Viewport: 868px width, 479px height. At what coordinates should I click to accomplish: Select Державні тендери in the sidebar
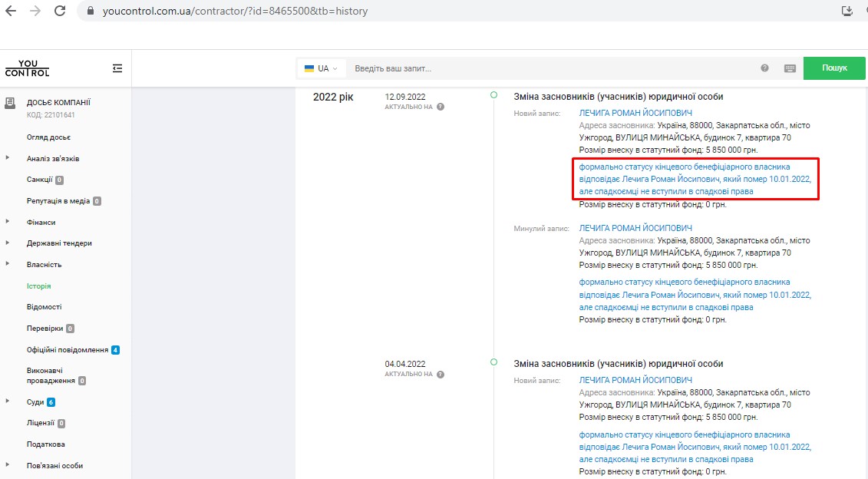[x=59, y=243]
